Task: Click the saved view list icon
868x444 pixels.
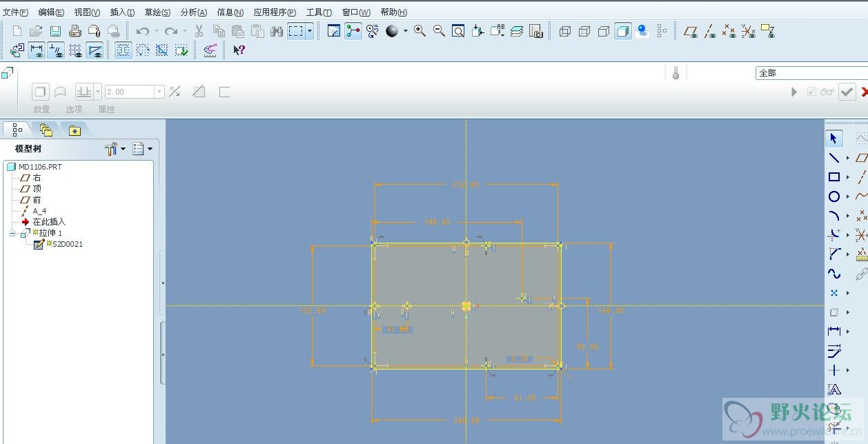Action: 497,31
